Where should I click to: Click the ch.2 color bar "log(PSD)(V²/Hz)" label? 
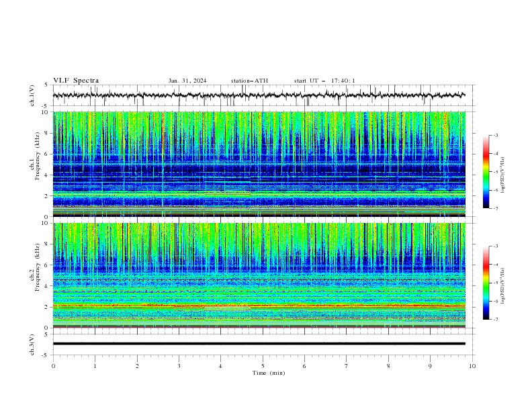(503, 286)
